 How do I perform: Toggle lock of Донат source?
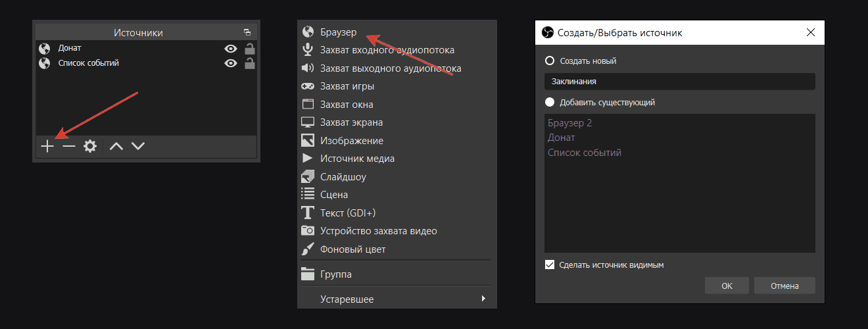(250, 48)
